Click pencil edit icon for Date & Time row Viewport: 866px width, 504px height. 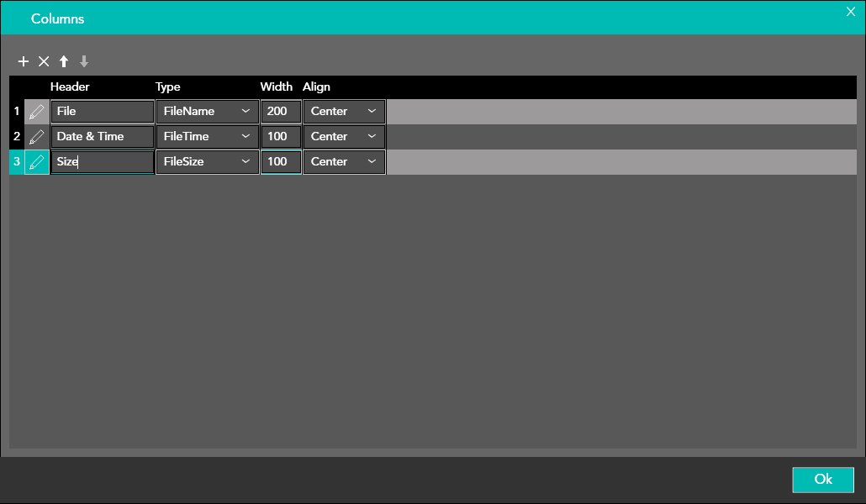(37, 137)
